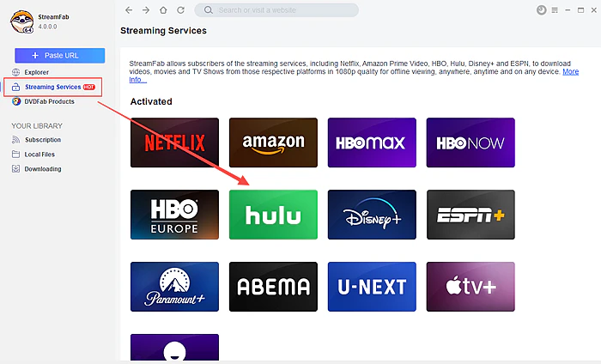601x364 pixels.
Task: Open the U-NEXT service tile
Action: click(372, 287)
